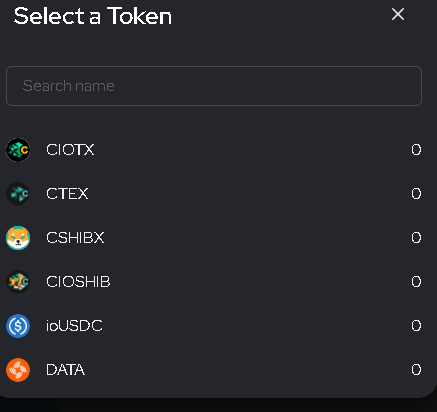Screen dimensions: 437x412
Task: Click the CIOTX token icon
Action: click(18, 150)
